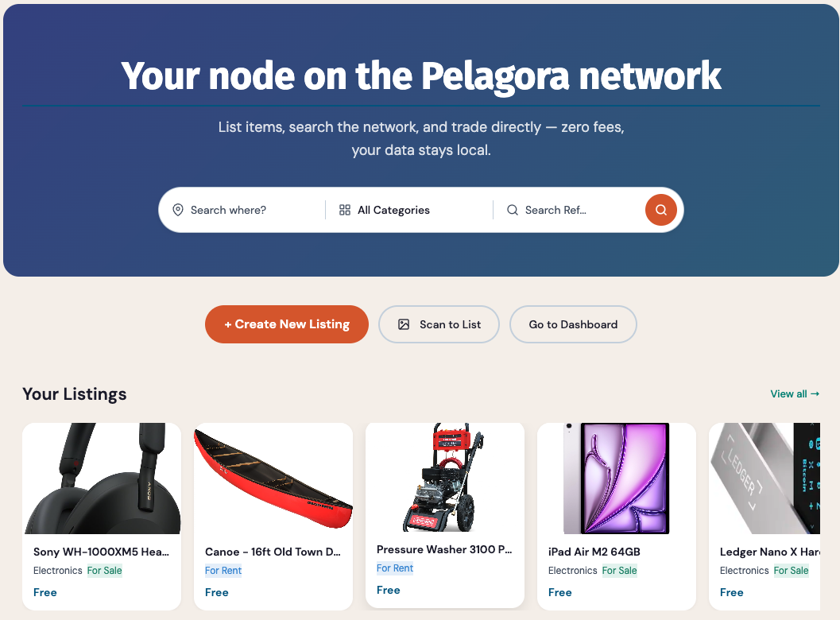
Task: Click the plus icon on Create New Listing
Action: [x=227, y=324]
